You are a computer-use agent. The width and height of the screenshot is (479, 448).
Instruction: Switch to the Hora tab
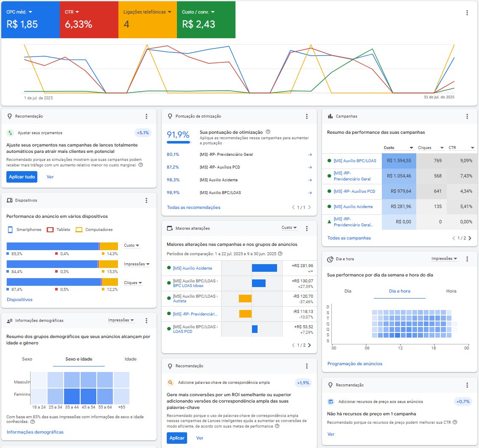point(451,291)
